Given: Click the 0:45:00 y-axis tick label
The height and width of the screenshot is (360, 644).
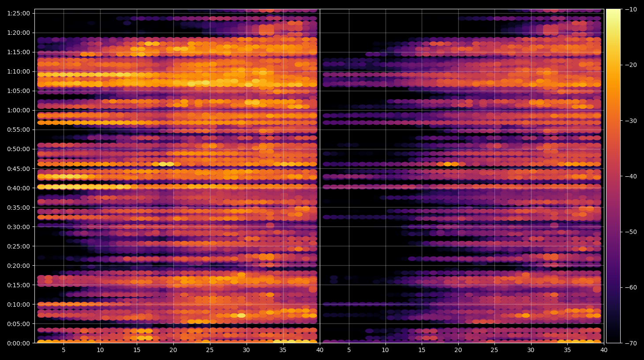Looking at the screenshot, I should [19, 169].
